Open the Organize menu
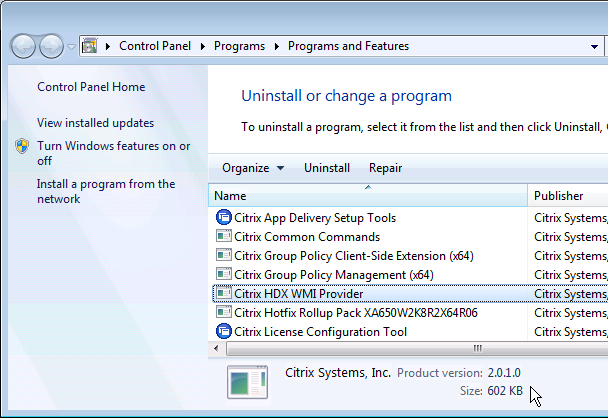 tap(253, 168)
